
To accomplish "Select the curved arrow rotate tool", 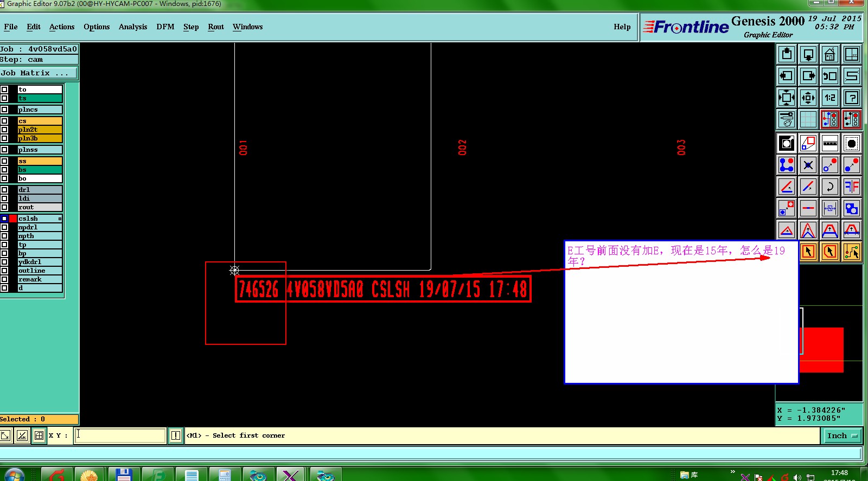I will point(830,187).
